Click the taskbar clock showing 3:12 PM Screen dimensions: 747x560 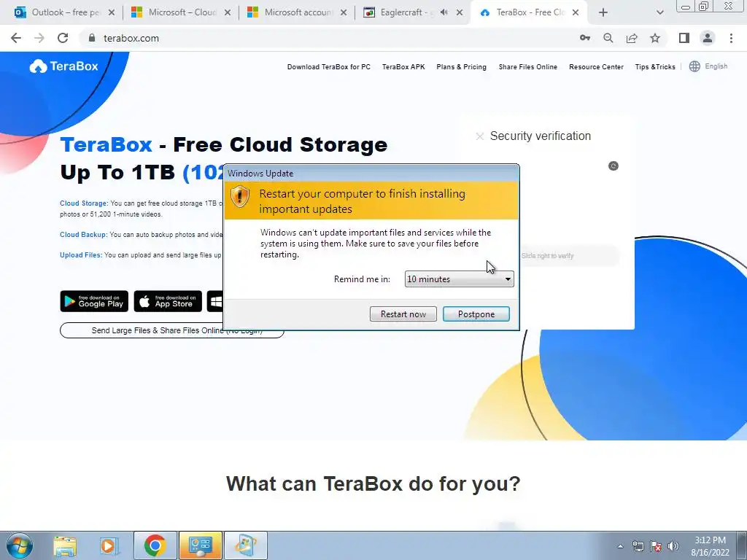(710, 546)
